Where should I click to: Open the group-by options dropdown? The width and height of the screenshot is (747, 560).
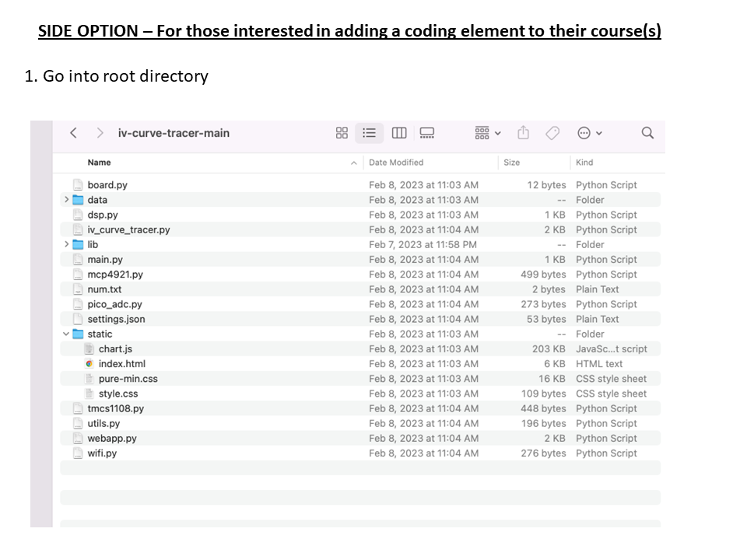click(x=487, y=133)
